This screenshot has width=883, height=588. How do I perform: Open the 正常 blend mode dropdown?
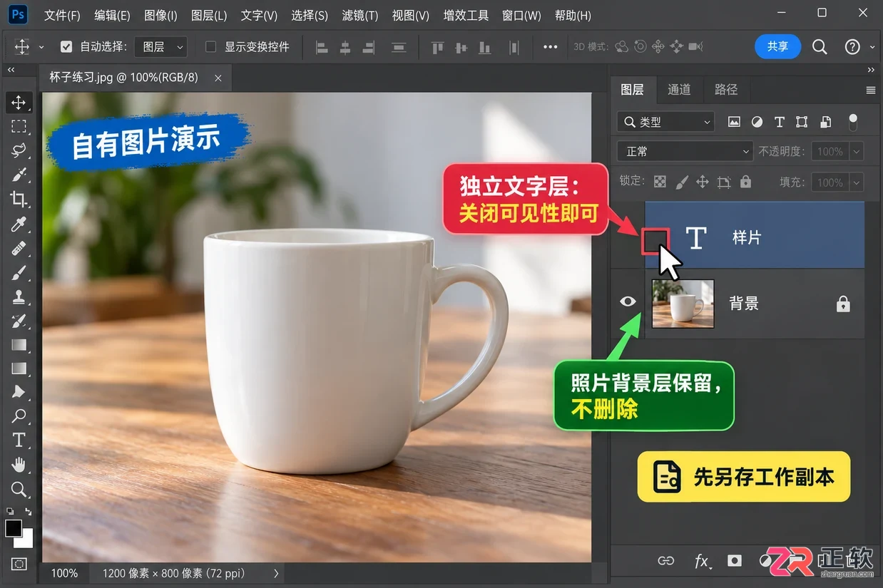coord(685,151)
